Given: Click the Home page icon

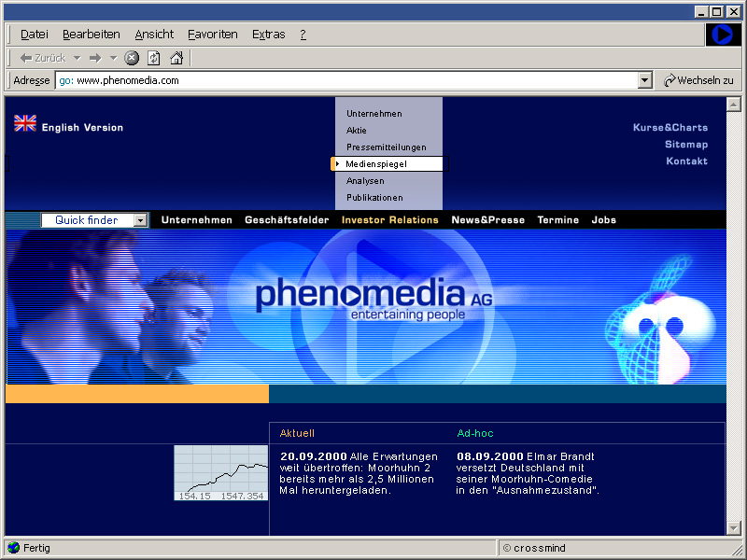Looking at the screenshot, I should pyautogui.click(x=176, y=58).
